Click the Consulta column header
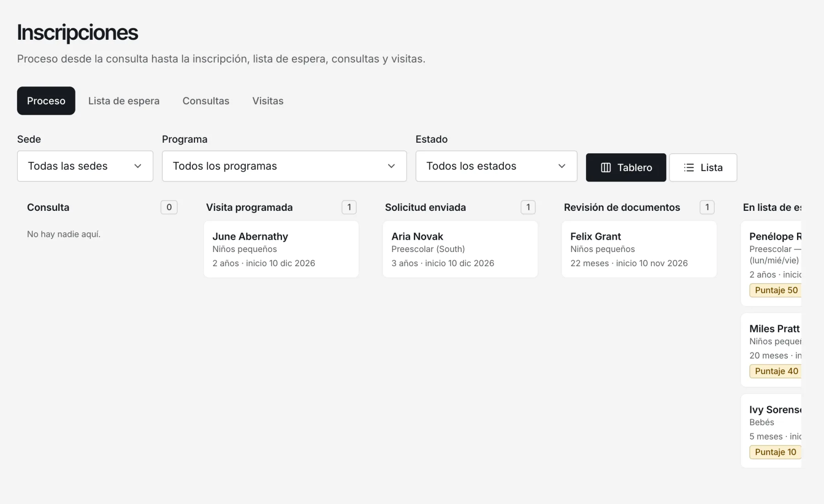 48,207
